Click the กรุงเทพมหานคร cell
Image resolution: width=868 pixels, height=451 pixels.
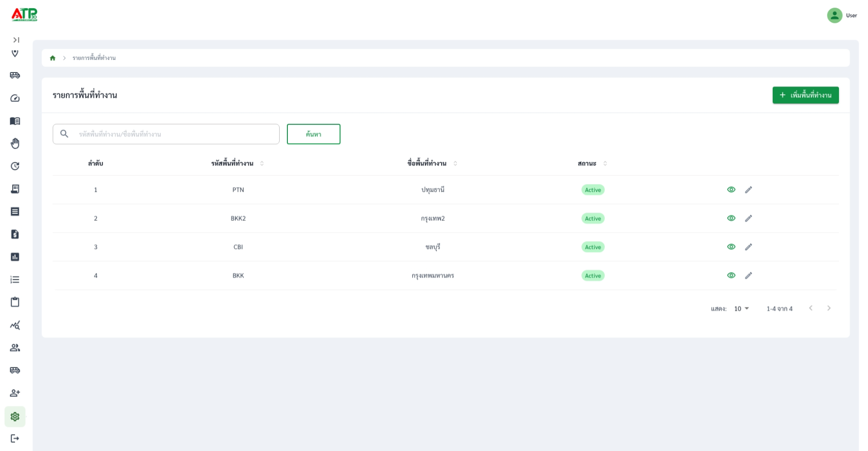(433, 276)
